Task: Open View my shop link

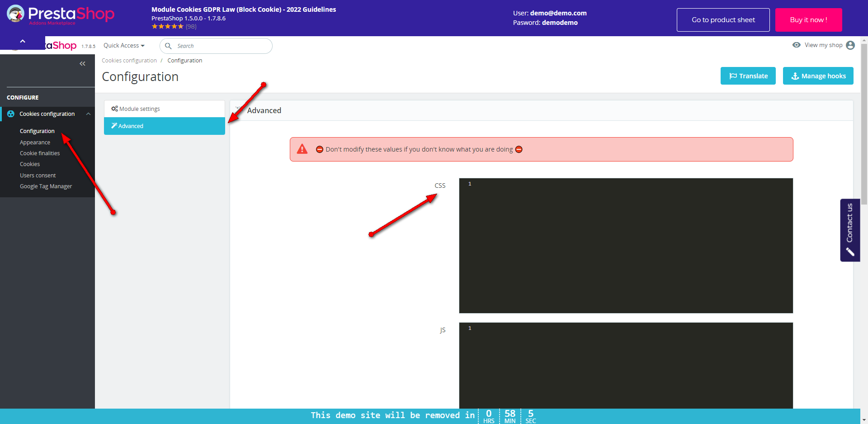Action: point(823,45)
